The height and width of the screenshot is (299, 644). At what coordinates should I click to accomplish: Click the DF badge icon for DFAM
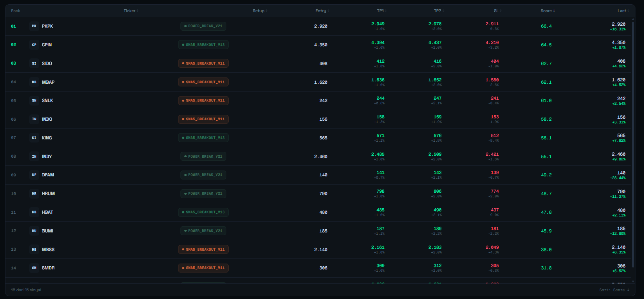coord(34,175)
